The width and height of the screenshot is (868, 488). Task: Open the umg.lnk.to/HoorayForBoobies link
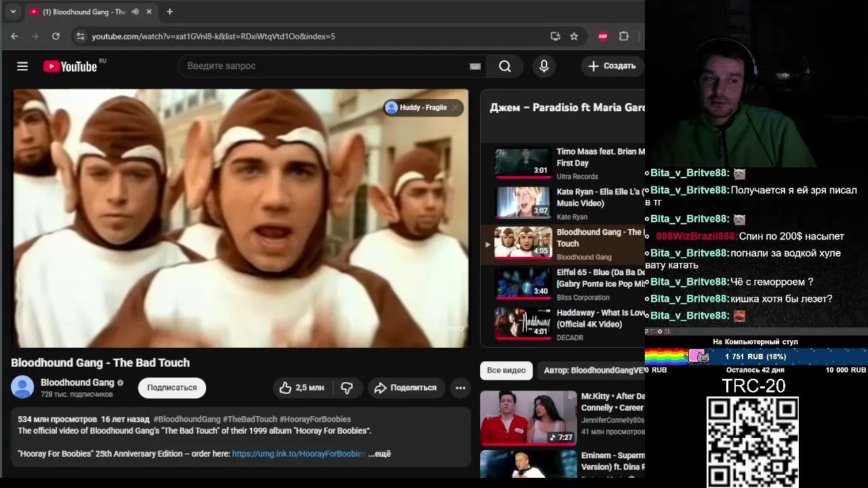pos(298,453)
